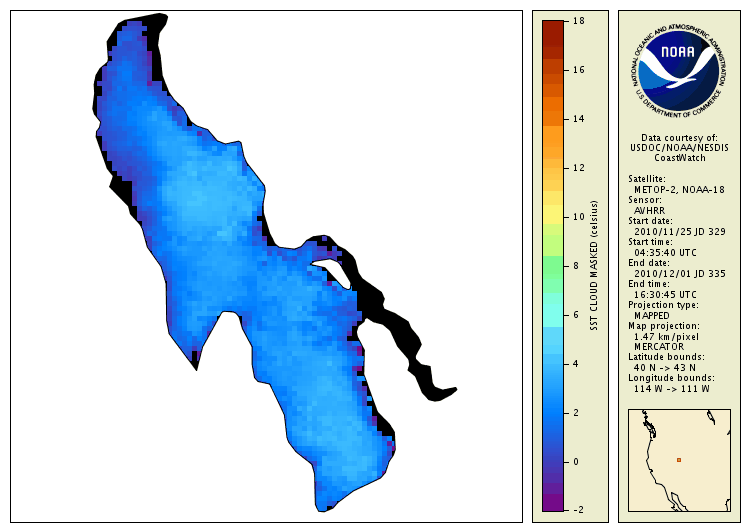The width and height of the screenshot is (750, 532).
Task: Click the lake temperature map image
Action: pyautogui.click(x=266, y=266)
